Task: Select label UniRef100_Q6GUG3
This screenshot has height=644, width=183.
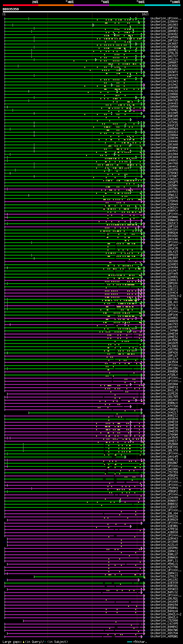Action: [x=164, y=132]
